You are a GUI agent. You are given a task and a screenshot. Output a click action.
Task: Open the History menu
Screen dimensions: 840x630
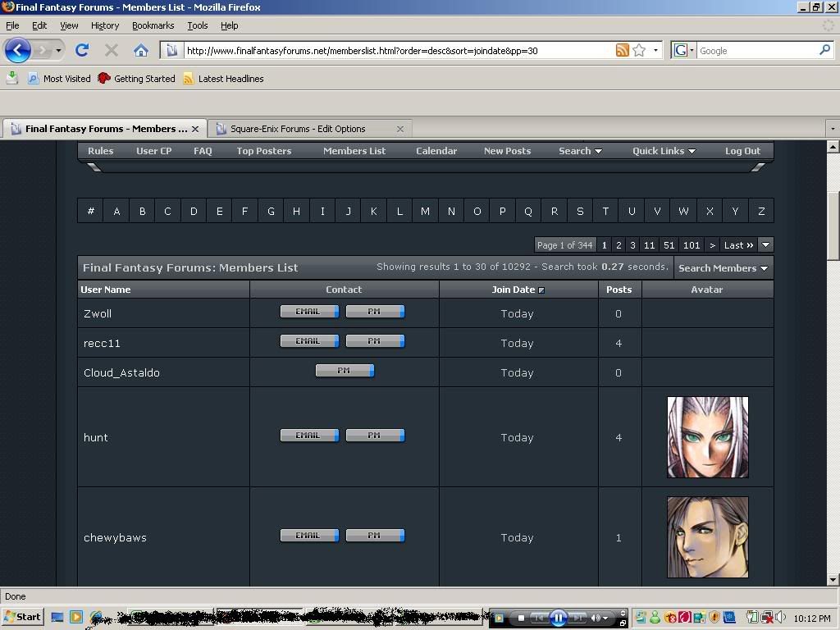click(105, 25)
